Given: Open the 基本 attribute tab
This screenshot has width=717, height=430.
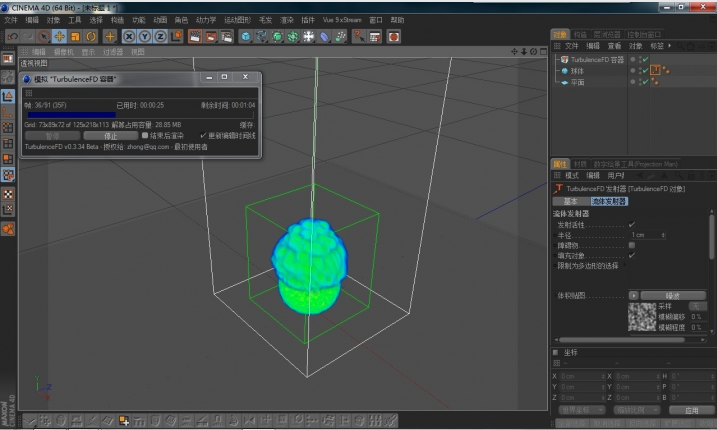Looking at the screenshot, I should point(570,201).
